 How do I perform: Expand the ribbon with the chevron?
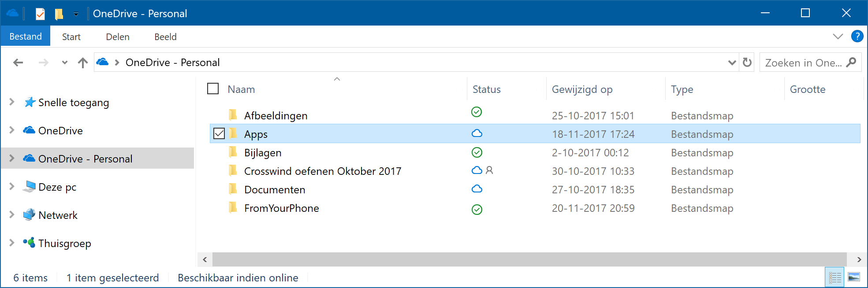click(x=838, y=37)
